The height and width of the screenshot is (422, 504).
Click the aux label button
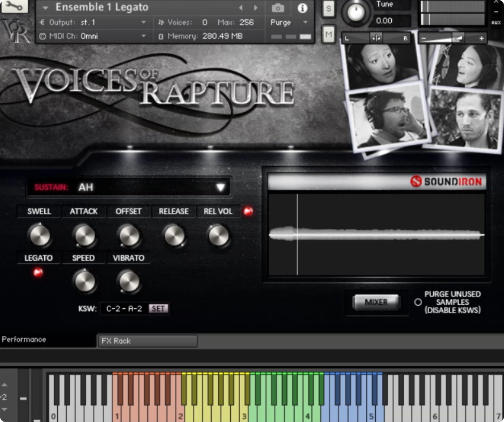[x=496, y=22]
